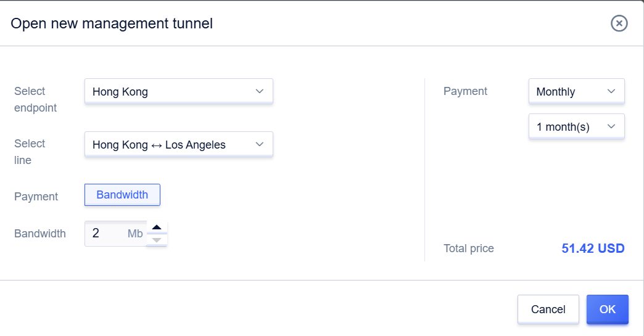Open the Monthly payment dropdown

(576, 91)
